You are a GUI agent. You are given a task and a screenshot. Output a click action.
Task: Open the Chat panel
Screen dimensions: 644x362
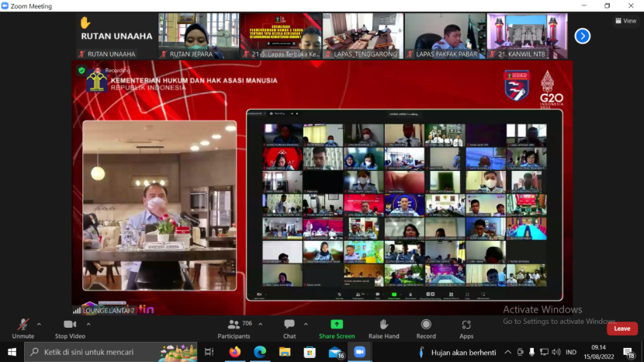(289, 329)
